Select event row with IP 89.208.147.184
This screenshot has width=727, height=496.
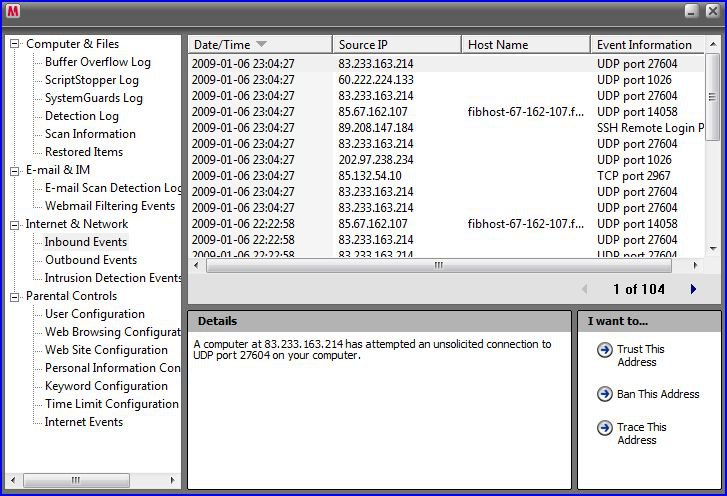(446, 128)
